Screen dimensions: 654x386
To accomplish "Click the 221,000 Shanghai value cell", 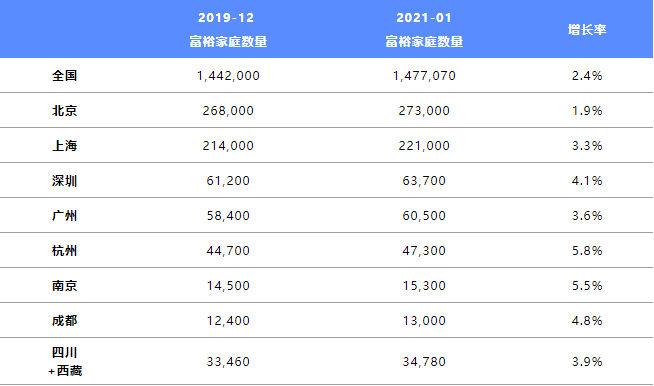I will (x=424, y=146).
